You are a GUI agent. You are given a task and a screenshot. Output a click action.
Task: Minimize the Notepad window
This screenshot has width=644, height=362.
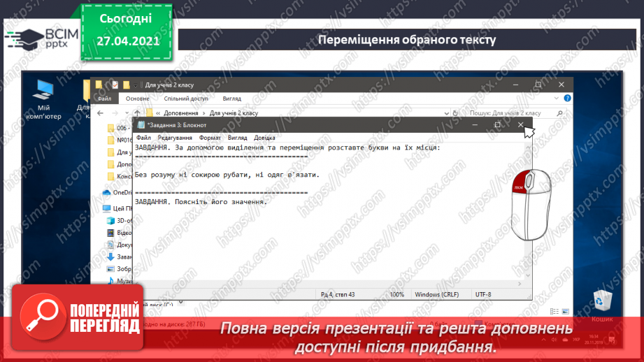point(475,125)
